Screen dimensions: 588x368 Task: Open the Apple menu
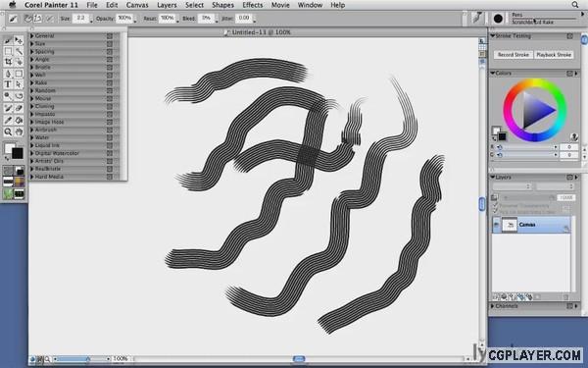click(13, 5)
